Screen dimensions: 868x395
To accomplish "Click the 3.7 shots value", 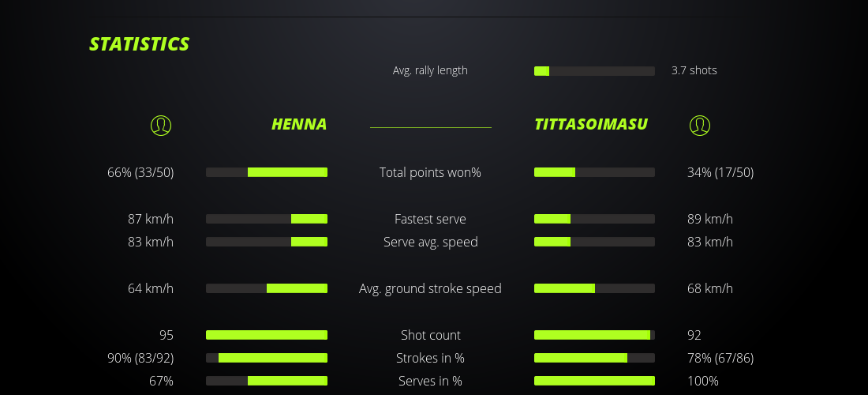I will coord(694,70).
